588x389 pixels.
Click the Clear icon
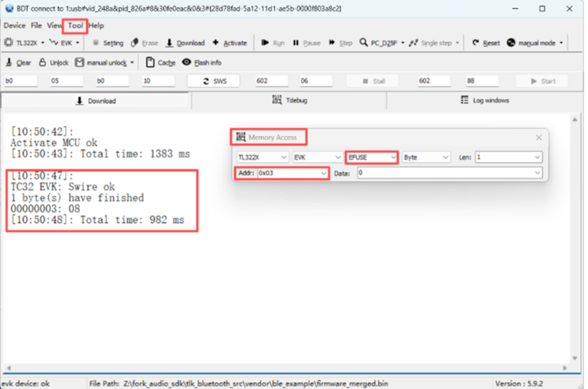[9, 62]
